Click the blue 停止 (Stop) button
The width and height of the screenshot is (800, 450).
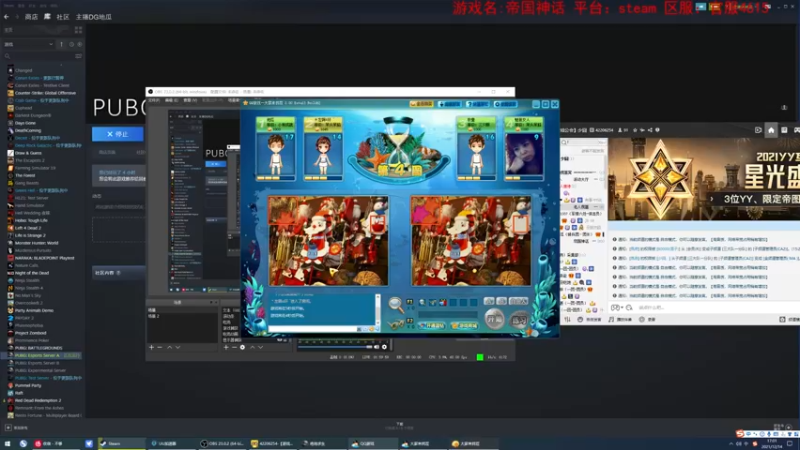point(118,134)
